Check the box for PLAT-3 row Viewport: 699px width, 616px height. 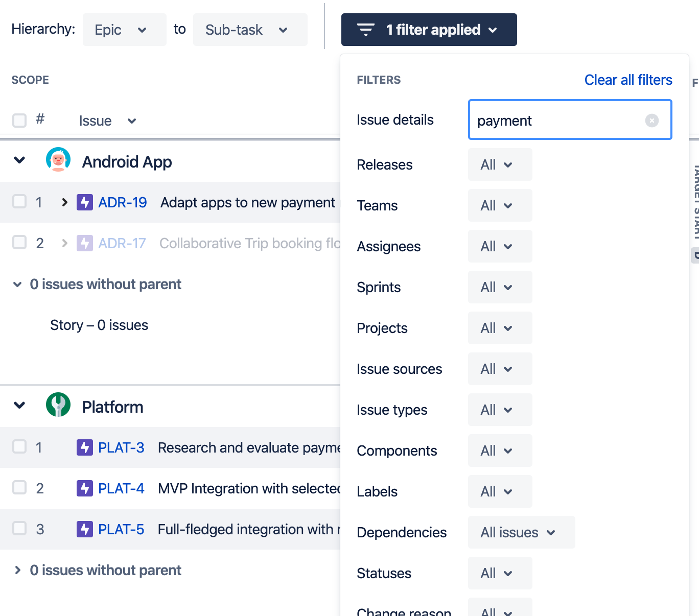pyautogui.click(x=19, y=446)
